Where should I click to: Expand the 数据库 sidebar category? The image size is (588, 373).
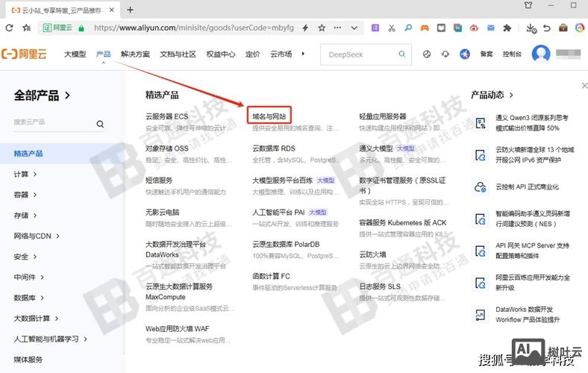coord(28,298)
